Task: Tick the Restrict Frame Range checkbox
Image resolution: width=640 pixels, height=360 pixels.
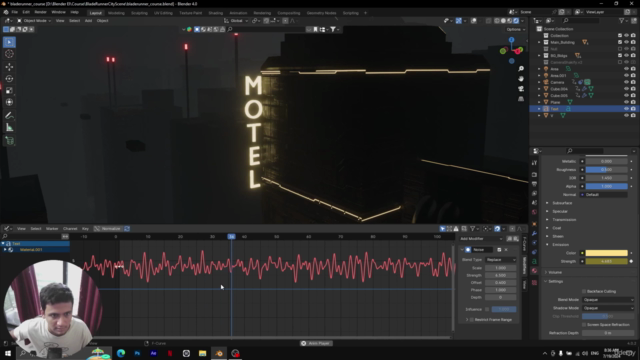Action: pyautogui.click(x=472, y=320)
